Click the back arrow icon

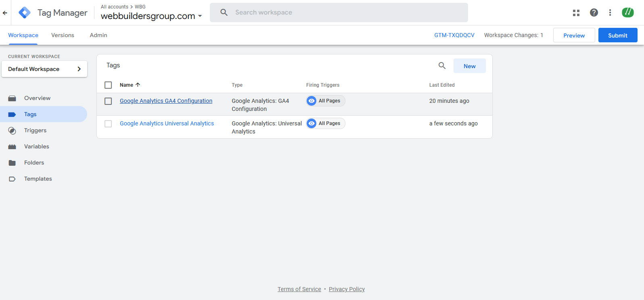point(5,13)
